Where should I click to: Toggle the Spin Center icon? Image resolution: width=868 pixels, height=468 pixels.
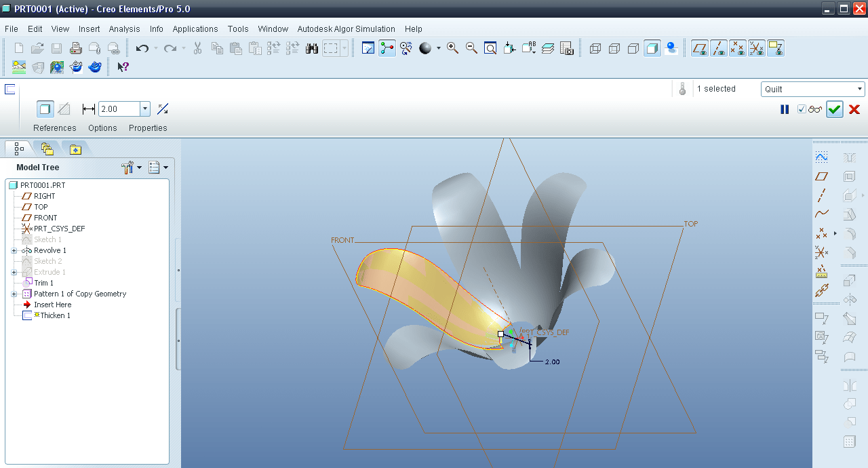click(x=387, y=48)
